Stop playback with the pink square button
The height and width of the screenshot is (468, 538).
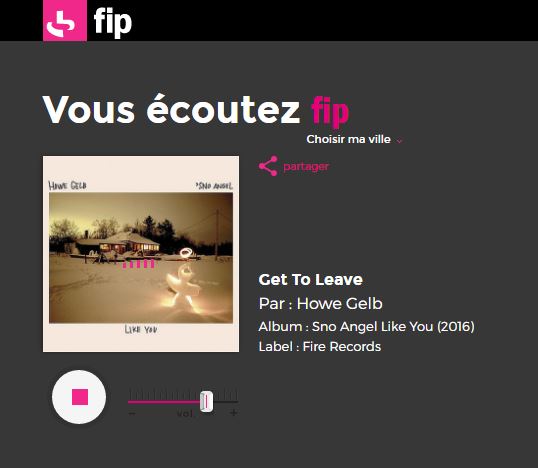coord(79,397)
